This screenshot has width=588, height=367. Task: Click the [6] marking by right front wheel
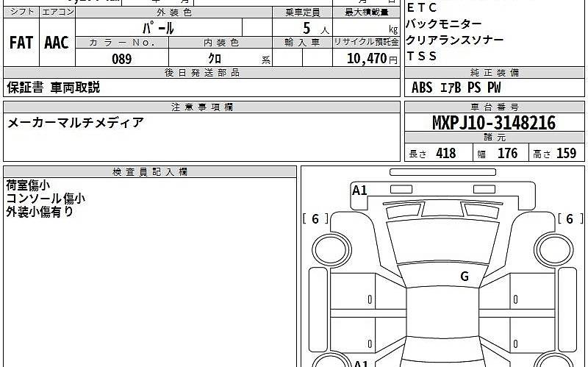click(570, 218)
